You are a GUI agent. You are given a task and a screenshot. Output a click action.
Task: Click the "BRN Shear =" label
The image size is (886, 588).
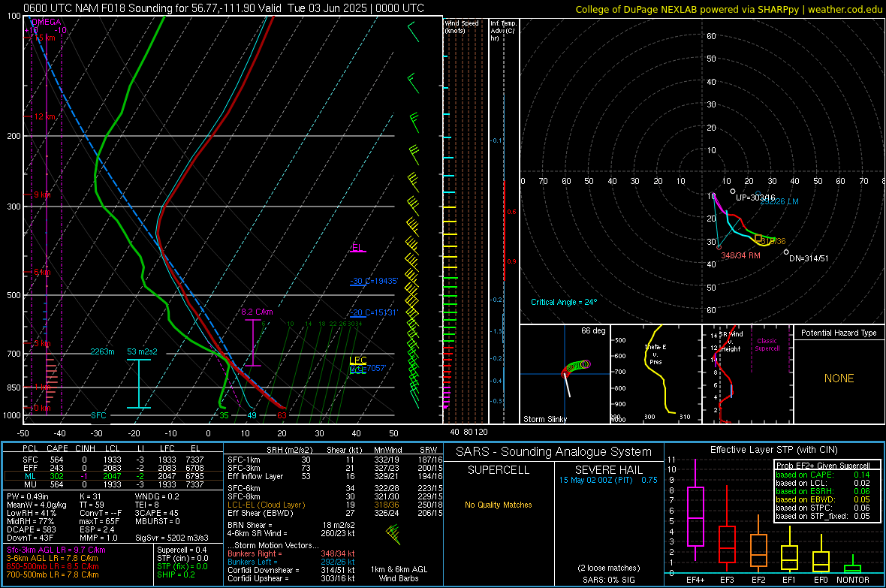pos(250,525)
